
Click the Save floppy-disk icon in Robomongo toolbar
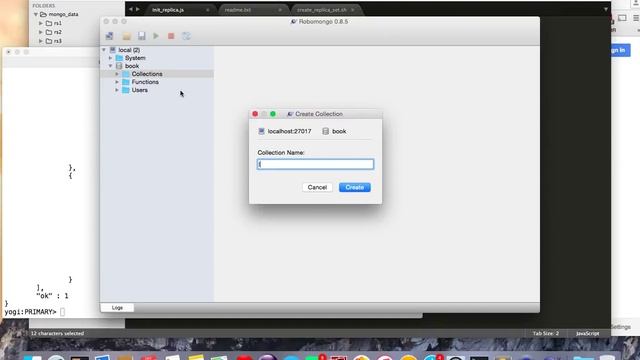141,36
